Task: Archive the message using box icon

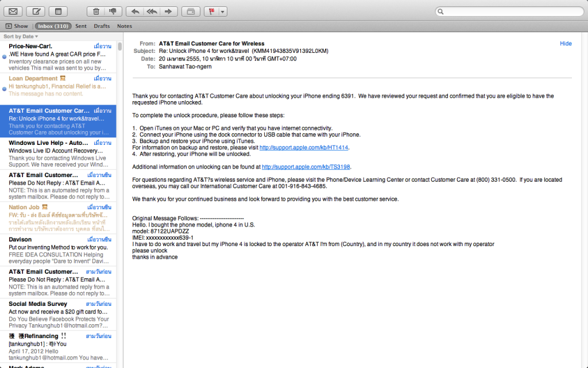Action: click(191, 11)
